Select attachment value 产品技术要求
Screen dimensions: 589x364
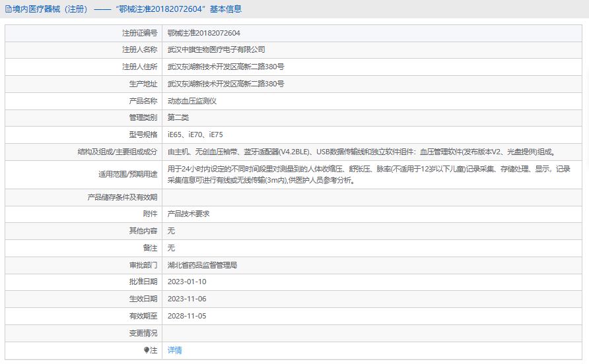[189, 214]
